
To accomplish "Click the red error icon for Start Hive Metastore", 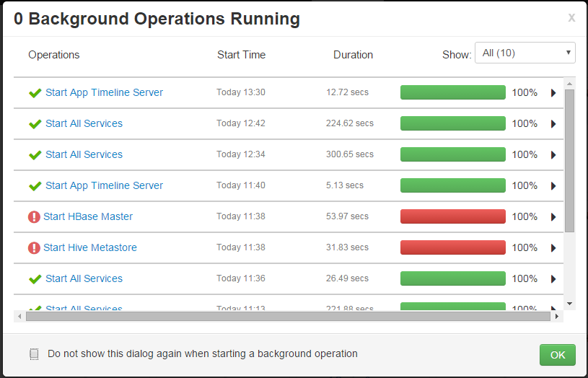I will 34,248.
